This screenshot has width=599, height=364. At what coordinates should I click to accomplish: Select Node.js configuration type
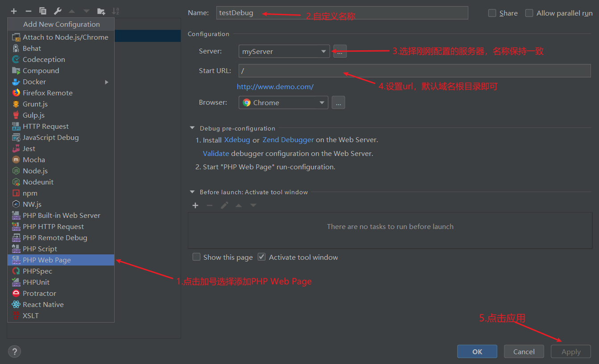pos(61,171)
